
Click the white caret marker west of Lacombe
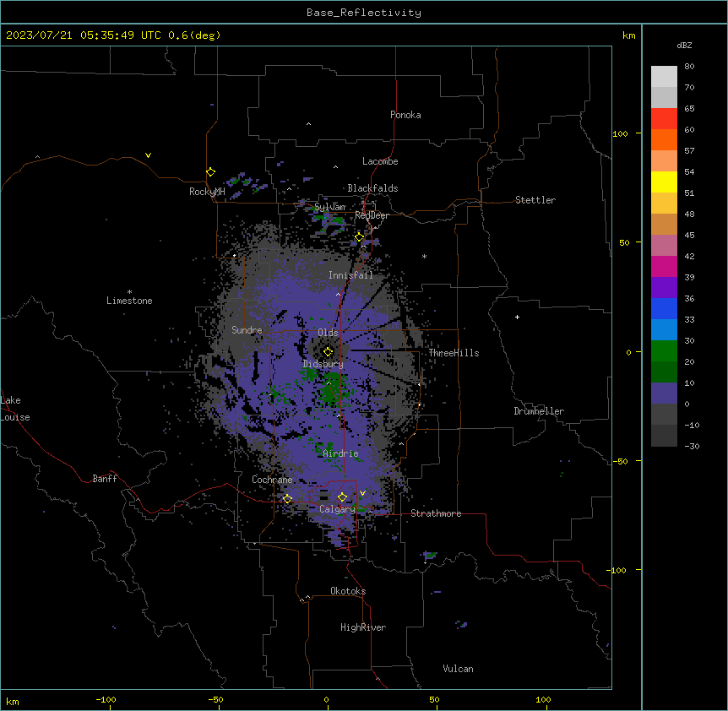click(x=335, y=166)
